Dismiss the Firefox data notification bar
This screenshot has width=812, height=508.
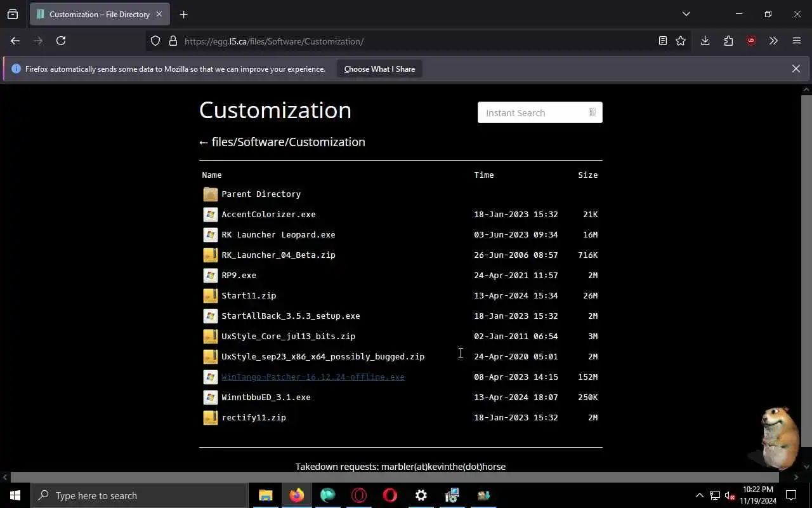(x=796, y=69)
